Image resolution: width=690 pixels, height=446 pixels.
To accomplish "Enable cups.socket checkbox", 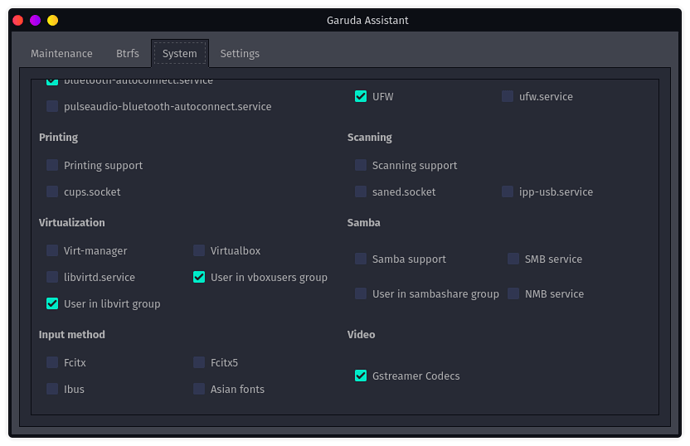I will [52, 191].
